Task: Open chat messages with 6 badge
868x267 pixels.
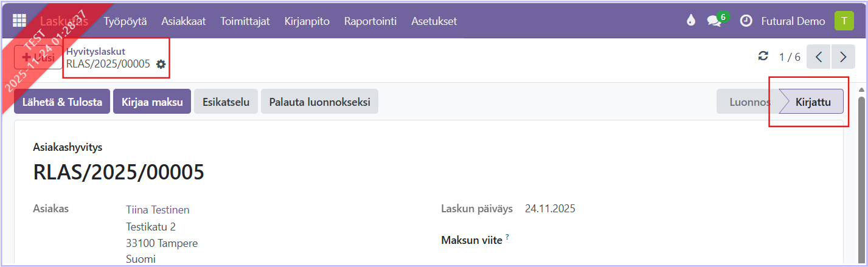Action: pyautogui.click(x=715, y=21)
